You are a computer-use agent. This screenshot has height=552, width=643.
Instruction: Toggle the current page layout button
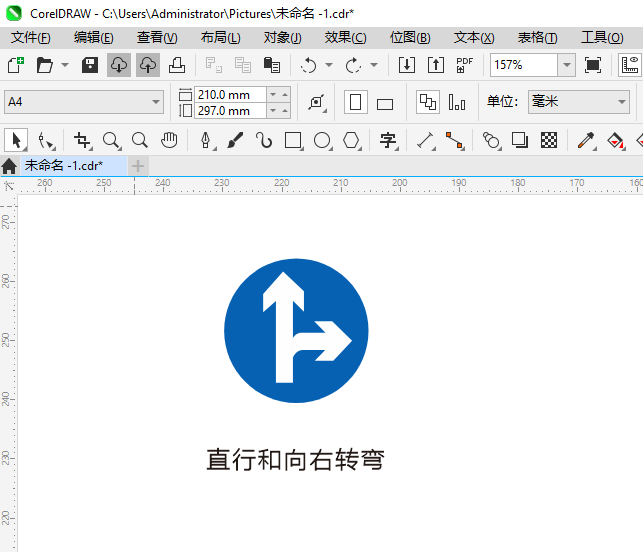(457, 102)
